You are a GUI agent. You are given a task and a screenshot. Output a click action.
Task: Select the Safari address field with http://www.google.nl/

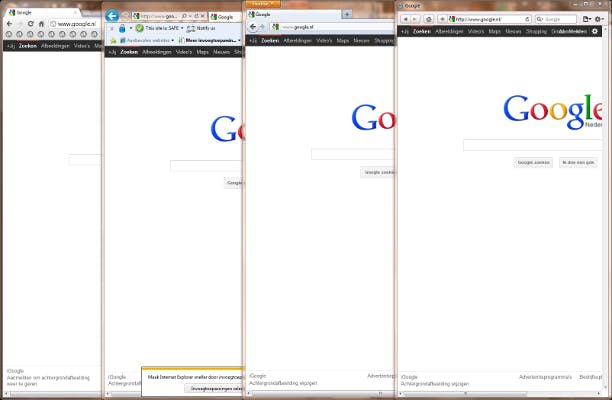coord(490,19)
